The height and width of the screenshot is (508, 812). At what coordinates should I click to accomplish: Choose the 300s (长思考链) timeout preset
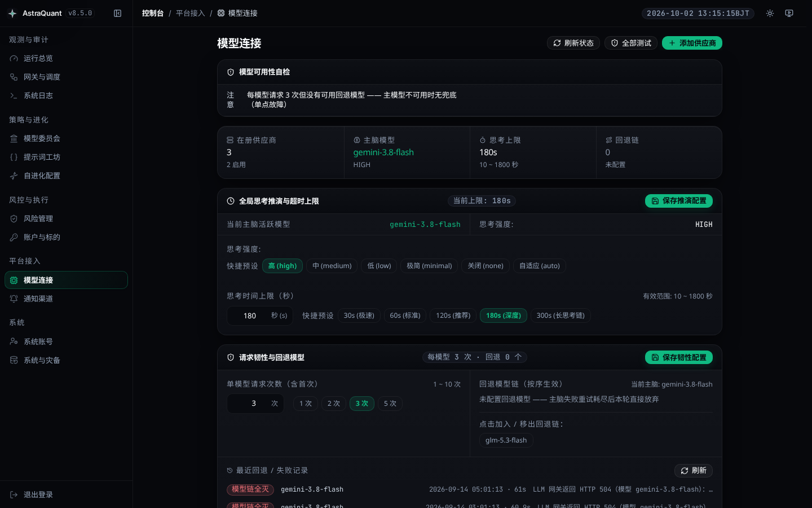(561, 316)
